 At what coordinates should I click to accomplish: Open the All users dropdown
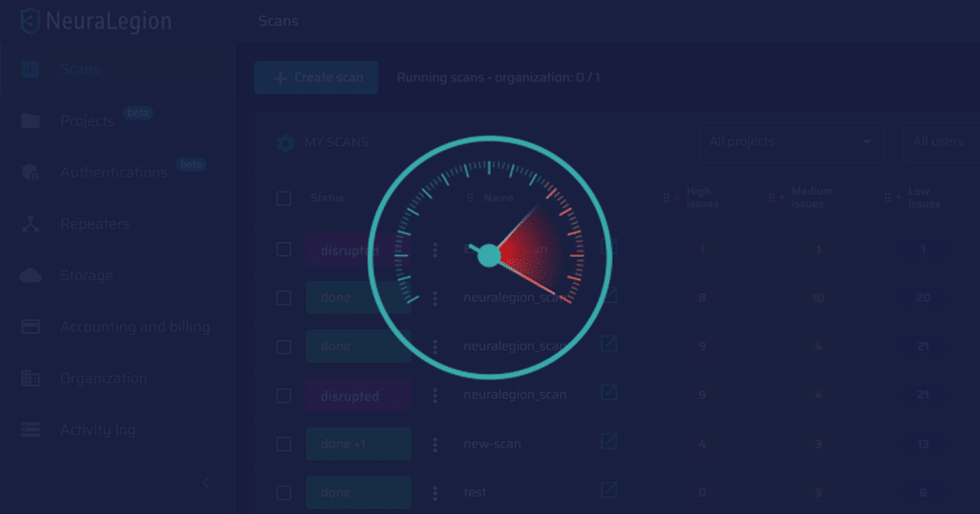[941, 142]
